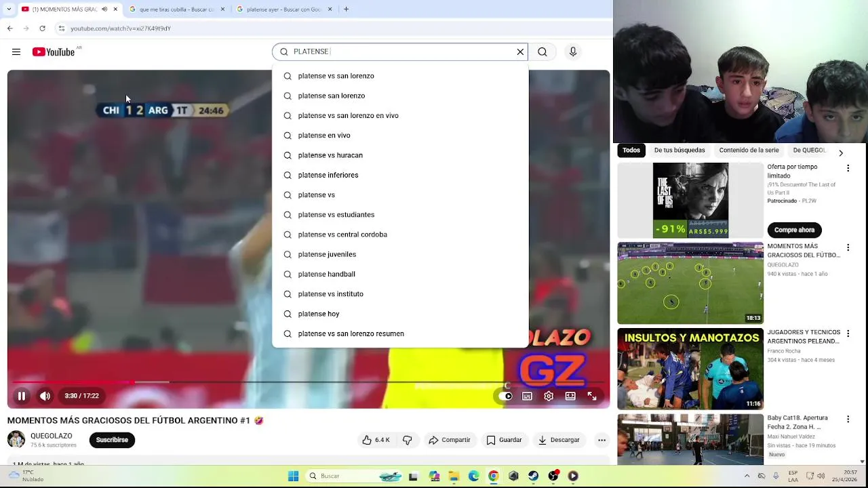The height and width of the screenshot is (488, 868).
Task: Choose the "platense vs central cordoba" suggestion
Action: point(400,235)
